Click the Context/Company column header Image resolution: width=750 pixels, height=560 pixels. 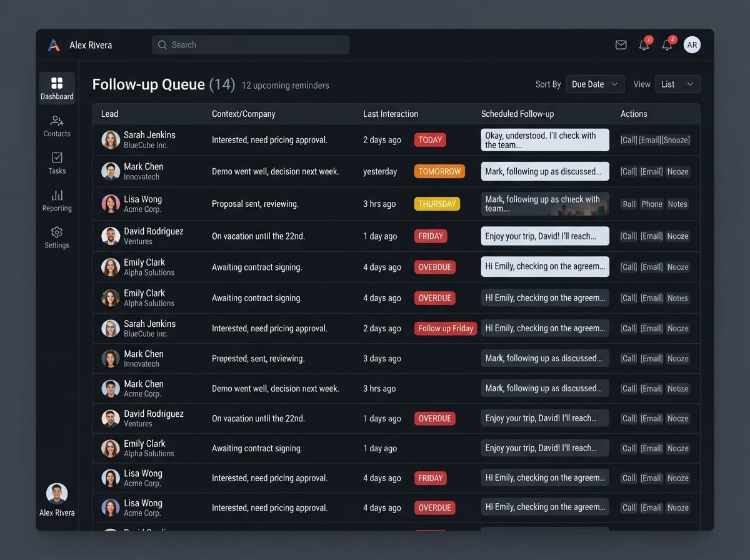pos(244,114)
